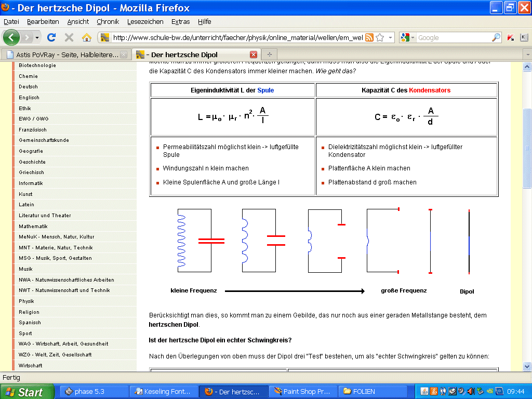
Task: Open the Wirtschaft subject link
Action: (31, 366)
